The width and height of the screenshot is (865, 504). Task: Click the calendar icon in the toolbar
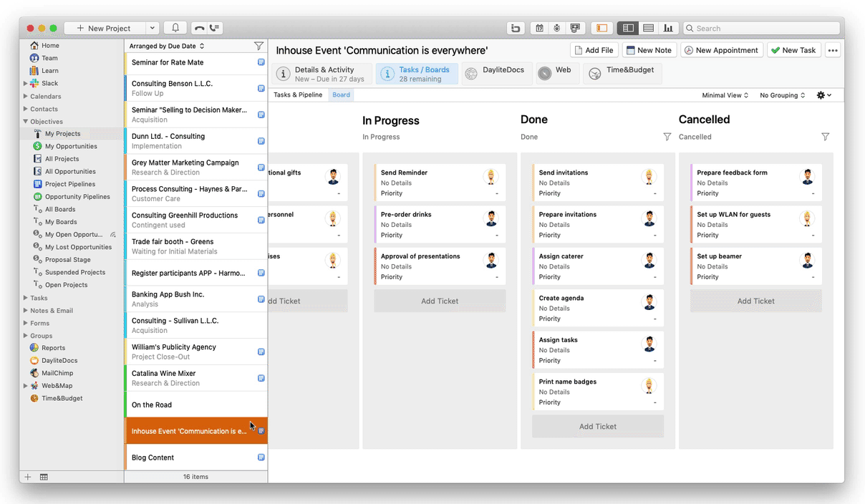(x=539, y=28)
